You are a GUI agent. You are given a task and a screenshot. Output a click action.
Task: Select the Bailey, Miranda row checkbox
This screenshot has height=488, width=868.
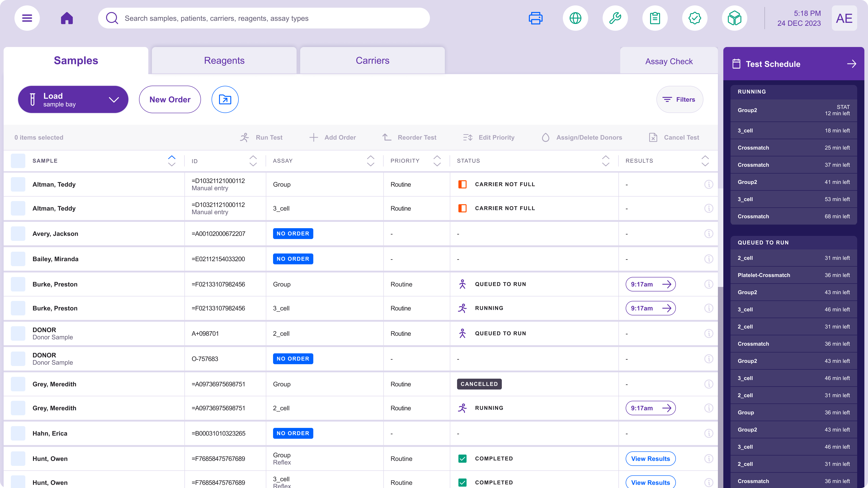(18, 259)
